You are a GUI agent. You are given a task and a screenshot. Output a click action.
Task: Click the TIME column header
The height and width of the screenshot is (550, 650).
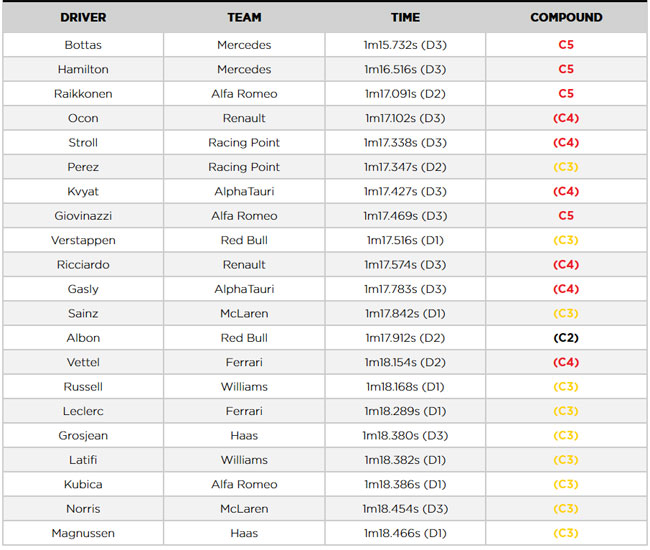[x=405, y=17]
